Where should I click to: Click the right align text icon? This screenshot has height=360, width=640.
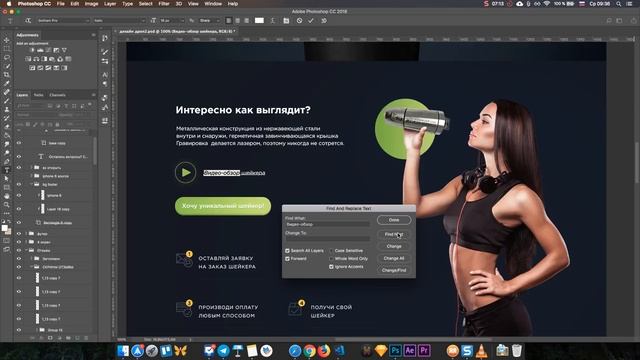[247, 20]
